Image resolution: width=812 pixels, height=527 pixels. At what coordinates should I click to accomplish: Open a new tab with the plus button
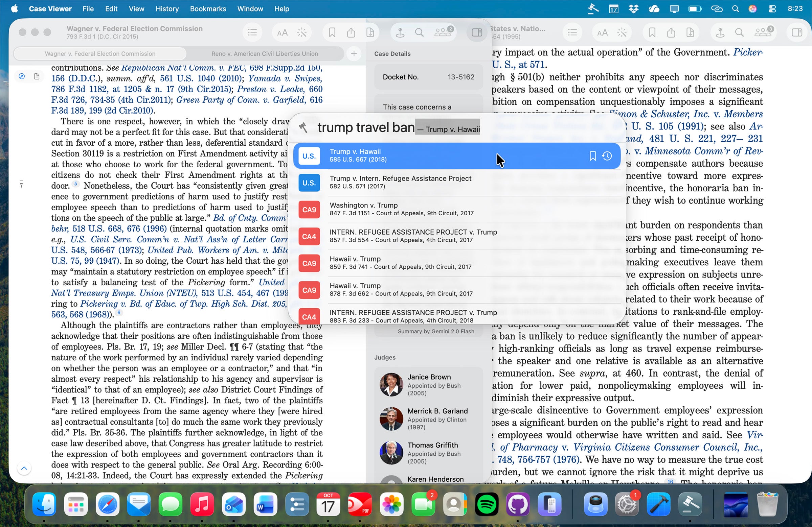click(354, 53)
